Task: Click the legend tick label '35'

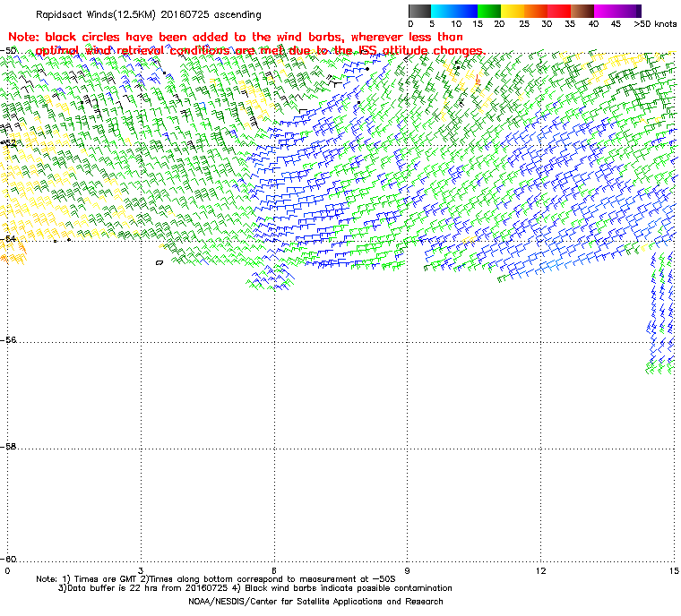Action: 570,24
